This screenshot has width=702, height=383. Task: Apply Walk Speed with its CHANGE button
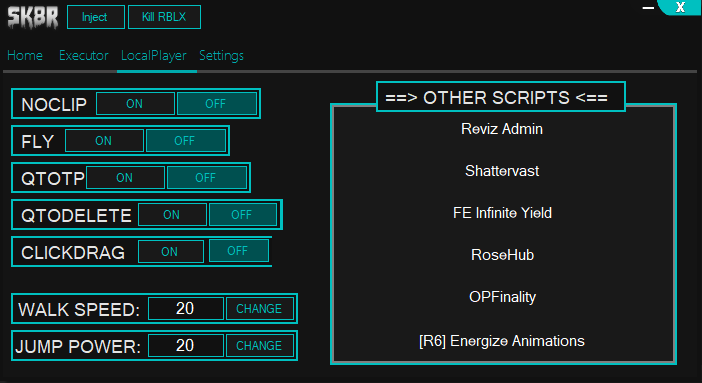(260, 308)
